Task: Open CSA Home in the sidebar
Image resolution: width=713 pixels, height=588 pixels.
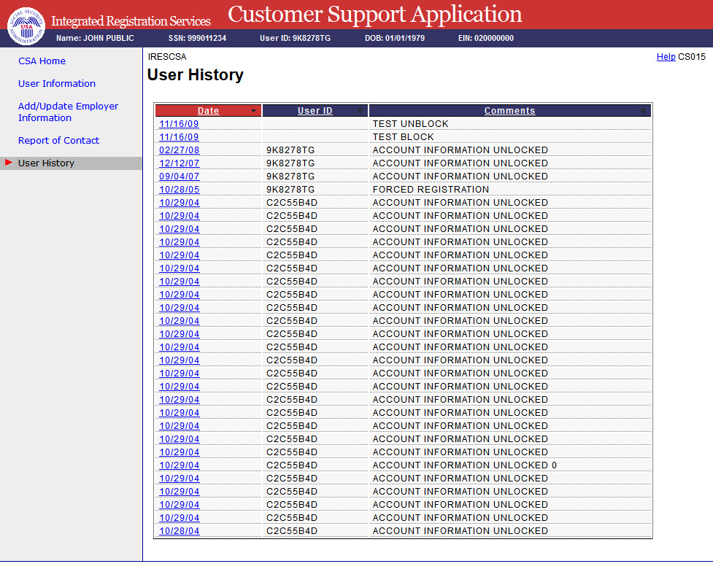Action: [x=42, y=61]
